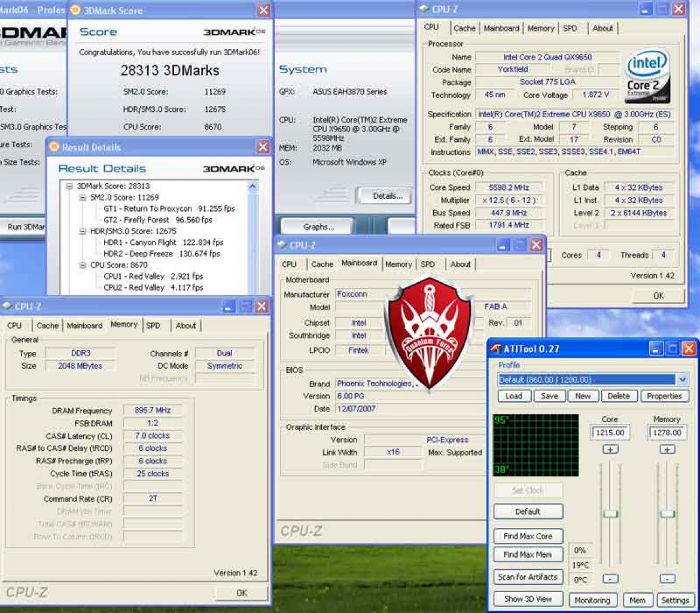Collapse the SM2.0 Score tree node
This screenshot has height=613, width=700.
click(x=83, y=198)
